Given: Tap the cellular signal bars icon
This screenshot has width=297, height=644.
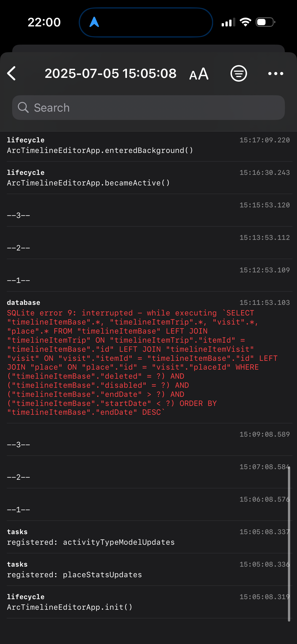Looking at the screenshot, I should [228, 22].
